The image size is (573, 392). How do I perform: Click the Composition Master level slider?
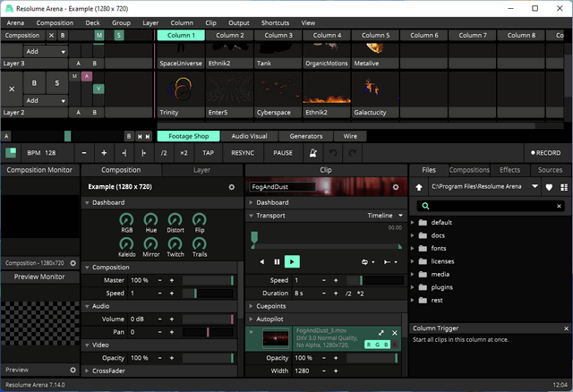[207, 280]
